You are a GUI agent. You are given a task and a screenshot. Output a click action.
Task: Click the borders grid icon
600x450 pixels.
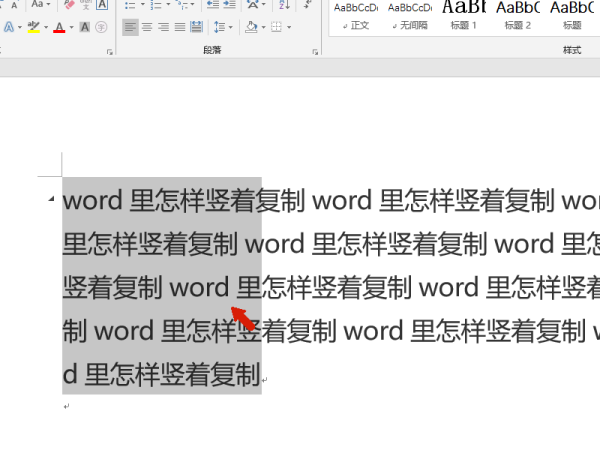click(276, 27)
